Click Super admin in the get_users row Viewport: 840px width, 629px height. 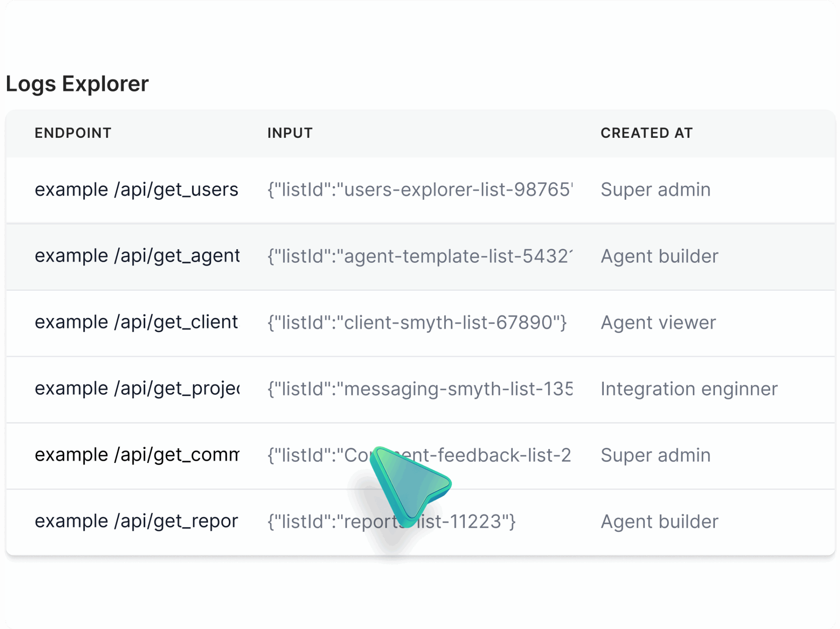tap(655, 190)
